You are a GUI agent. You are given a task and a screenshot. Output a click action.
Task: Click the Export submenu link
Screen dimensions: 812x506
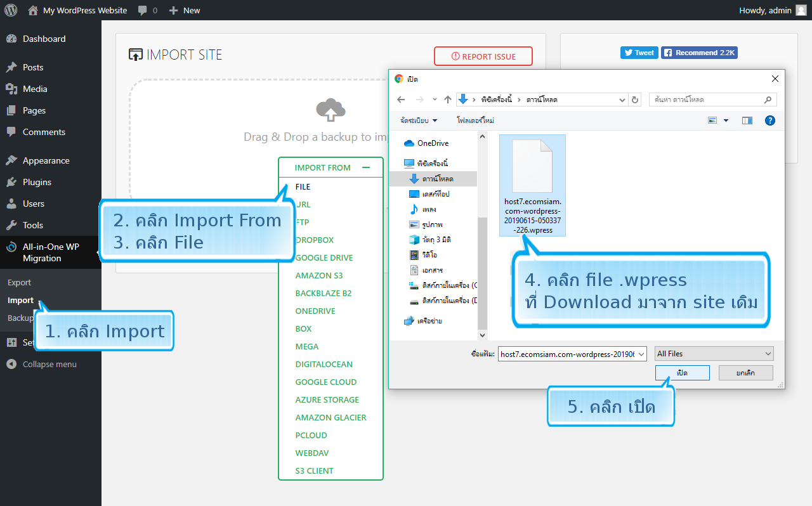click(x=19, y=283)
